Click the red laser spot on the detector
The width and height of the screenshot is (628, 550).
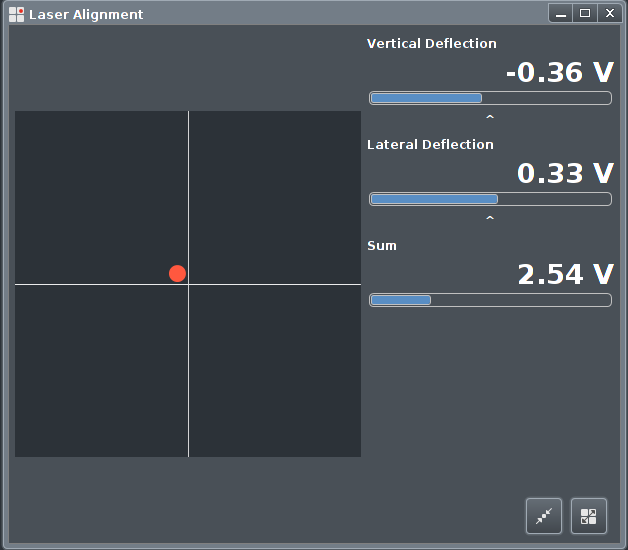click(177, 274)
